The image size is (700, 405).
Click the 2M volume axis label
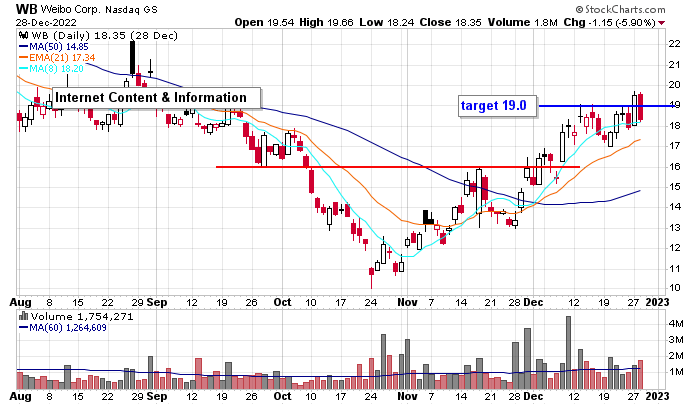pos(676,356)
